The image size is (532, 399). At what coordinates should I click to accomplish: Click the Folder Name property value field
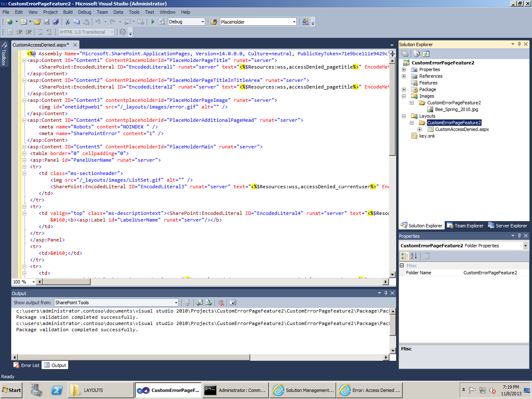(x=495, y=273)
